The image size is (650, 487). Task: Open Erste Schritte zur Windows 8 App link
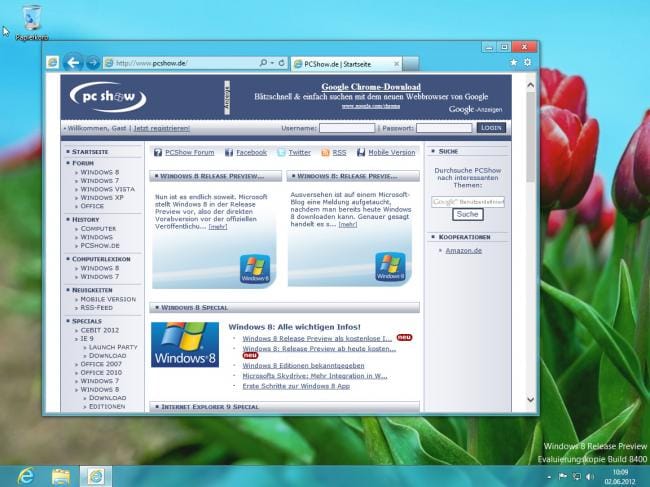click(x=296, y=386)
